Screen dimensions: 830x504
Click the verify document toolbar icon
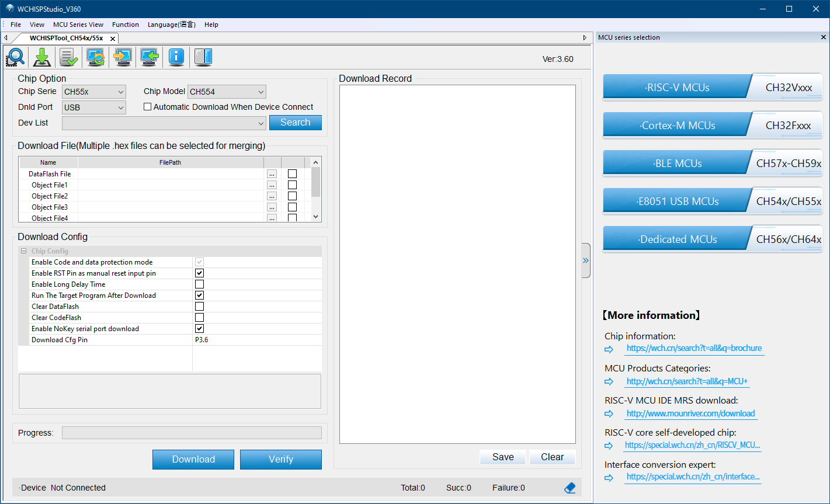68,57
